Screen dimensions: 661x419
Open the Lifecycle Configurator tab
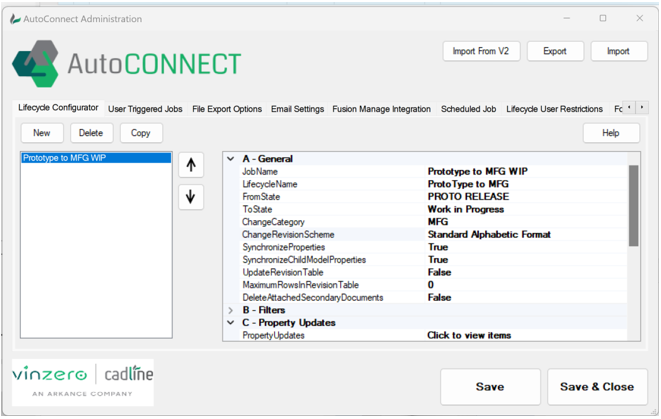point(58,108)
